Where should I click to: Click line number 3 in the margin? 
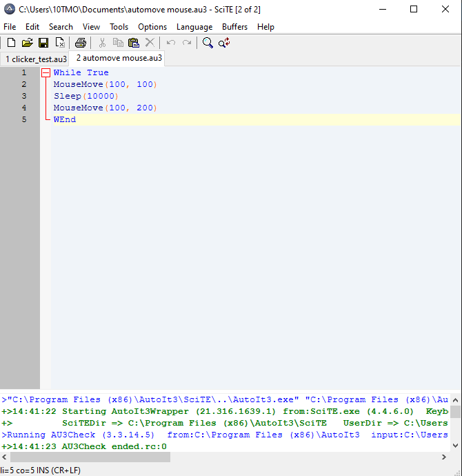tap(24, 96)
